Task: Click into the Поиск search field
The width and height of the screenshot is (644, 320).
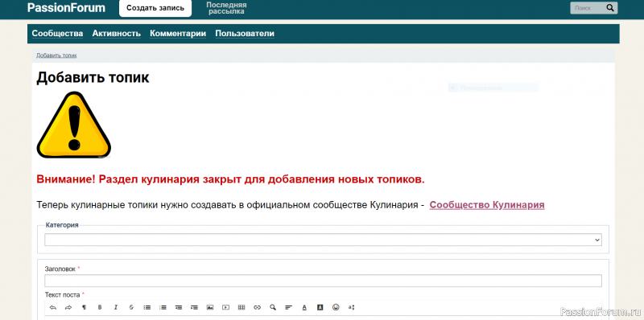Action: click(588, 8)
